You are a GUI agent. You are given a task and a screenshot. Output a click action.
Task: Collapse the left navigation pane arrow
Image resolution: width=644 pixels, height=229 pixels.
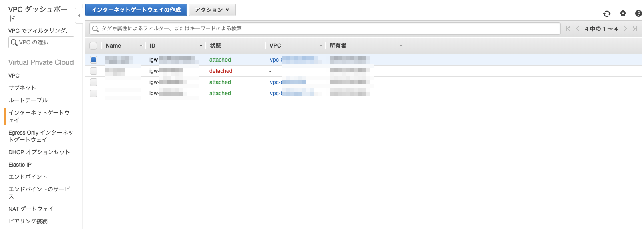point(79,16)
